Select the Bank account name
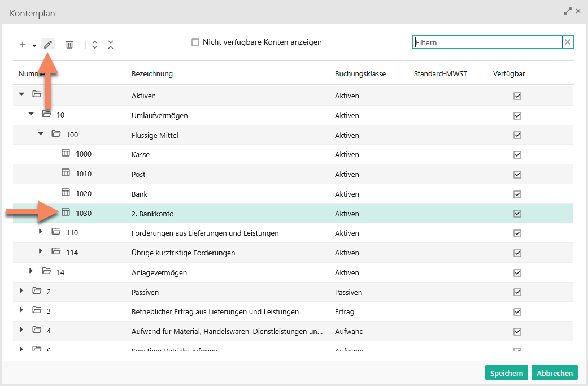Viewport: 588px width, 386px height. [139, 194]
